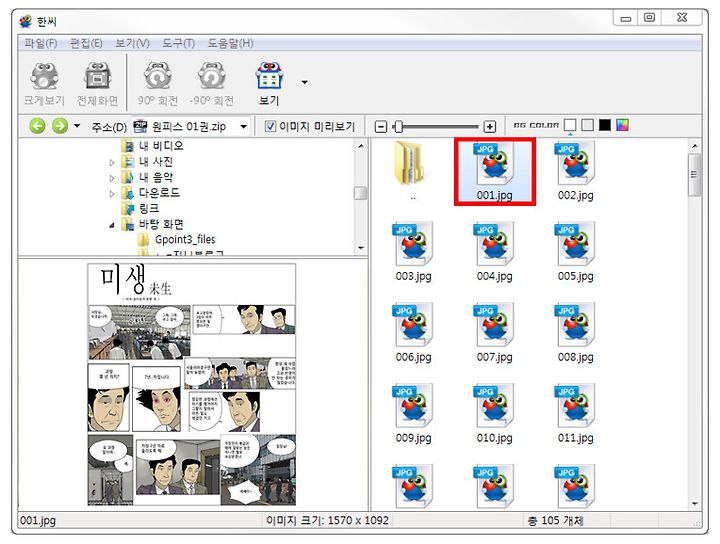Select the 008.jpg file icon
This screenshot has height=544, width=720.
click(575, 325)
